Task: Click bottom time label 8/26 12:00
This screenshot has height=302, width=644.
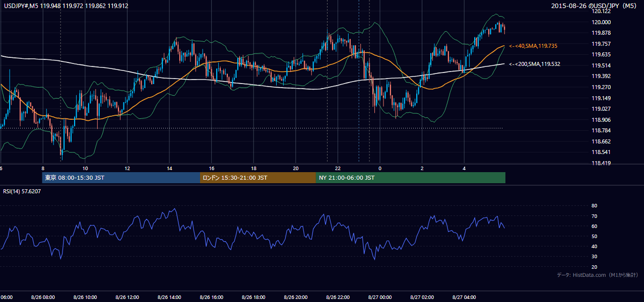Action: click(127, 297)
